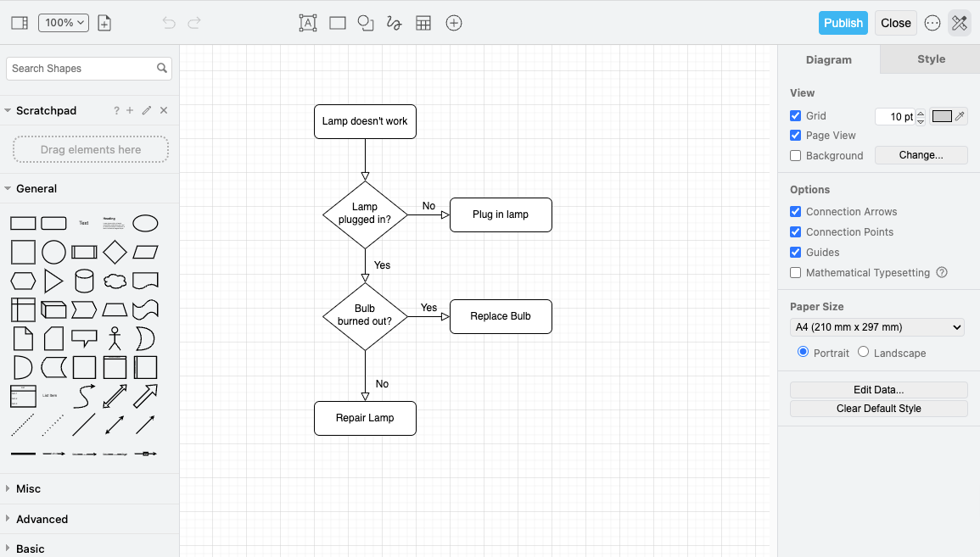The image size is (980, 557).
Task: Undo the last action
Action: click(168, 23)
